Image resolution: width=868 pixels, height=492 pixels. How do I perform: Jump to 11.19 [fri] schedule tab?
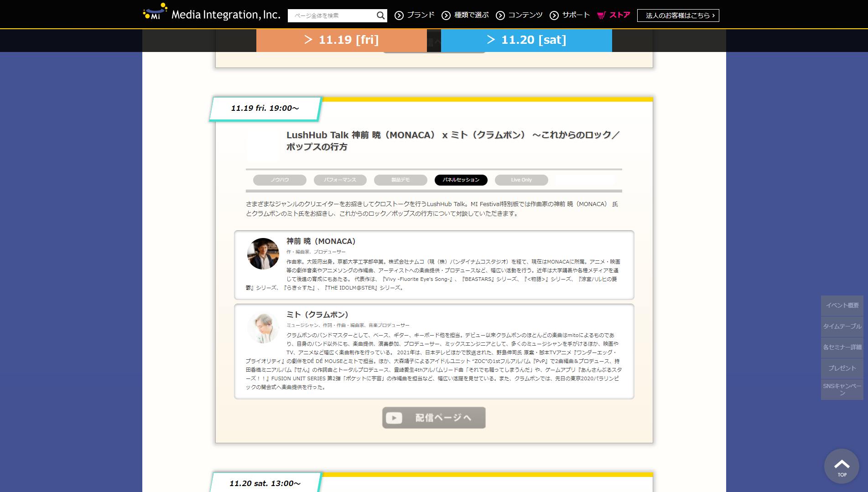point(342,40)
